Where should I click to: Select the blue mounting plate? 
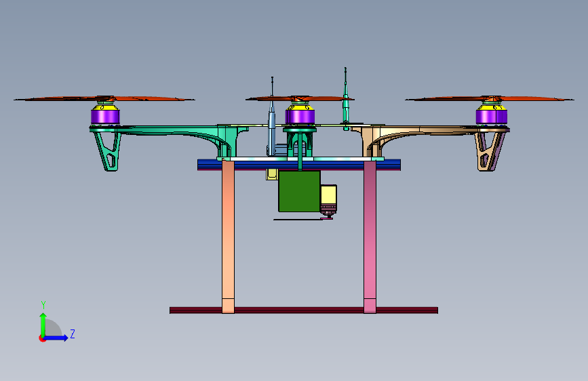[299, 165]
